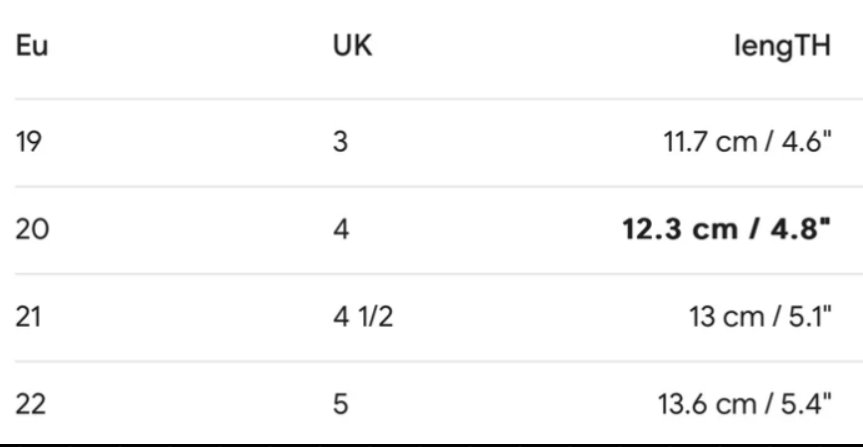Click UK size 4 cell in the EU 20 row
863x447 pixels.
pyautogui.click(x=341, y=230)
